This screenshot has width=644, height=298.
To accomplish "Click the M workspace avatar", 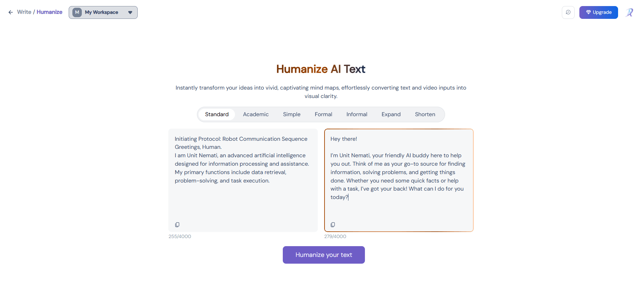I will pyautogui.click(x=77, y=12).
